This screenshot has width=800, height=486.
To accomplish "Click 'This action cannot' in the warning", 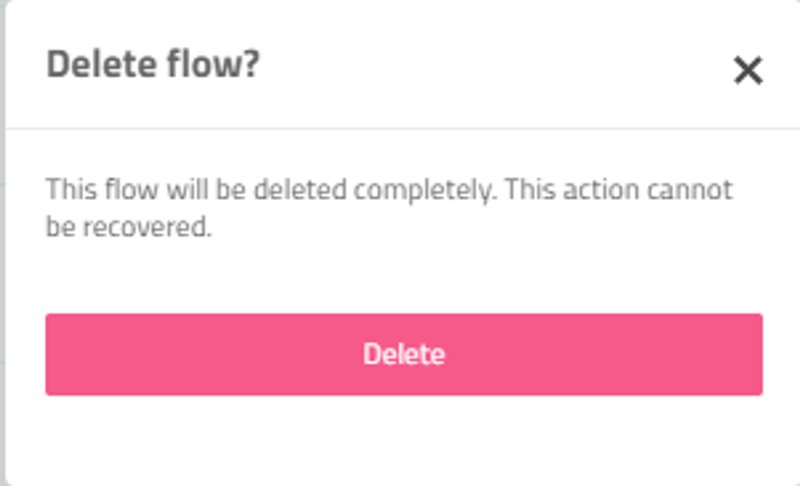I will (619, 189).
